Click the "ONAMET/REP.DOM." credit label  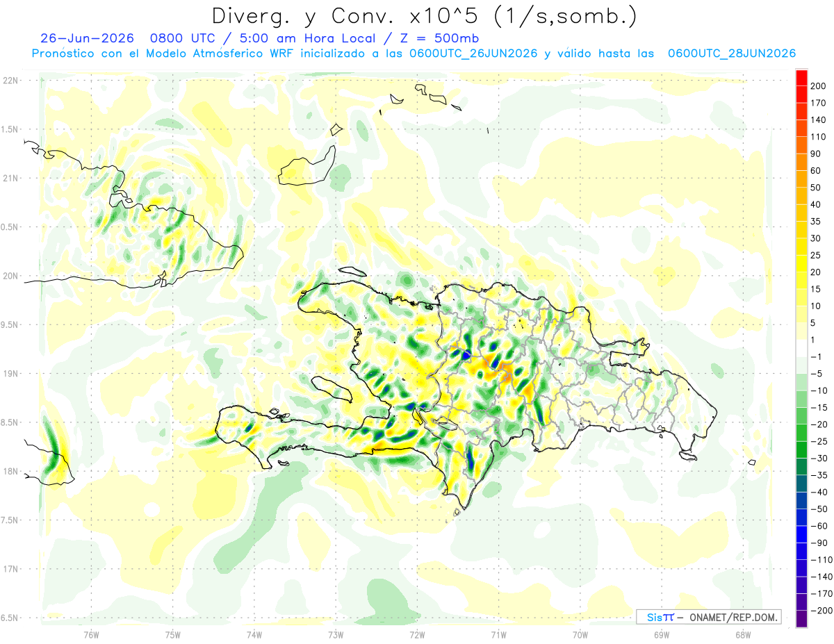734,617
